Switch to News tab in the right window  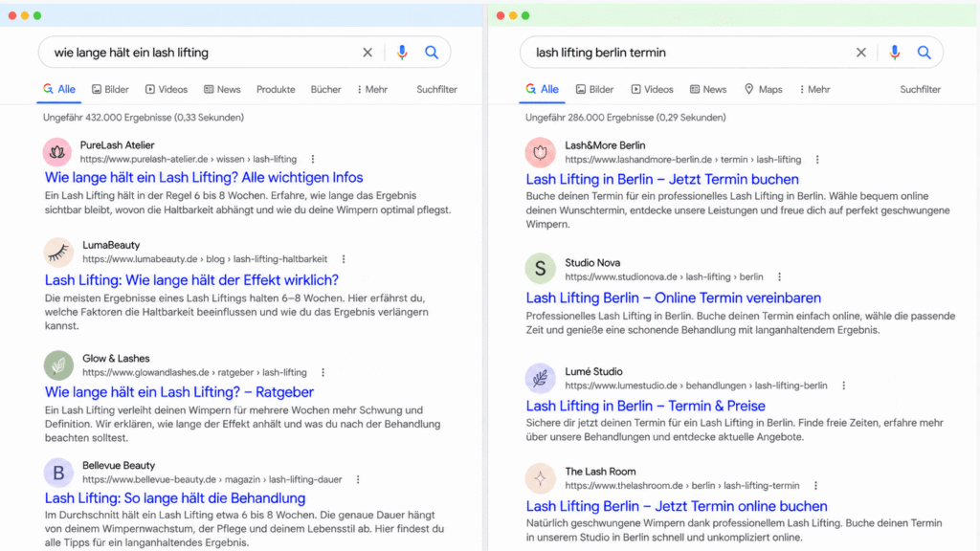coord(709,89)
